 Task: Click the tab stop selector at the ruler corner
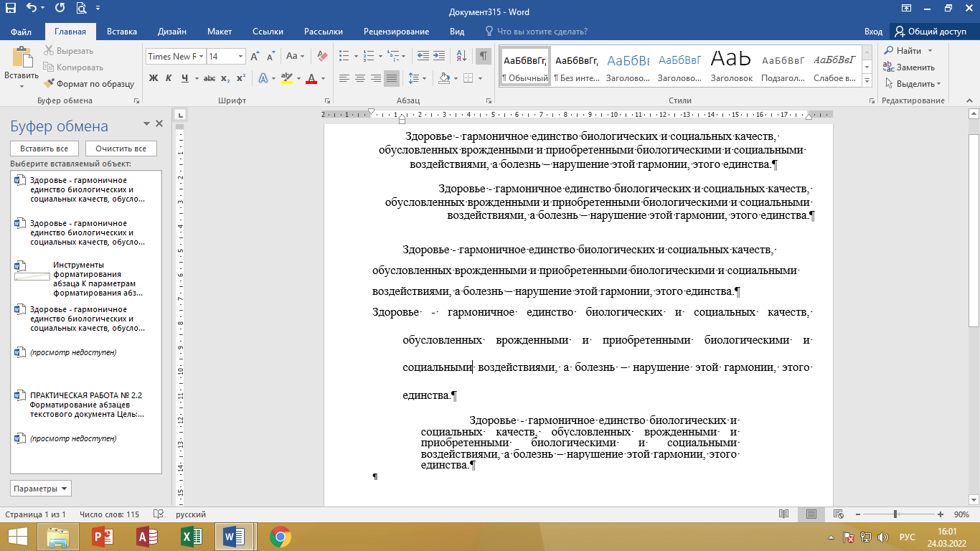click(180, 113)
